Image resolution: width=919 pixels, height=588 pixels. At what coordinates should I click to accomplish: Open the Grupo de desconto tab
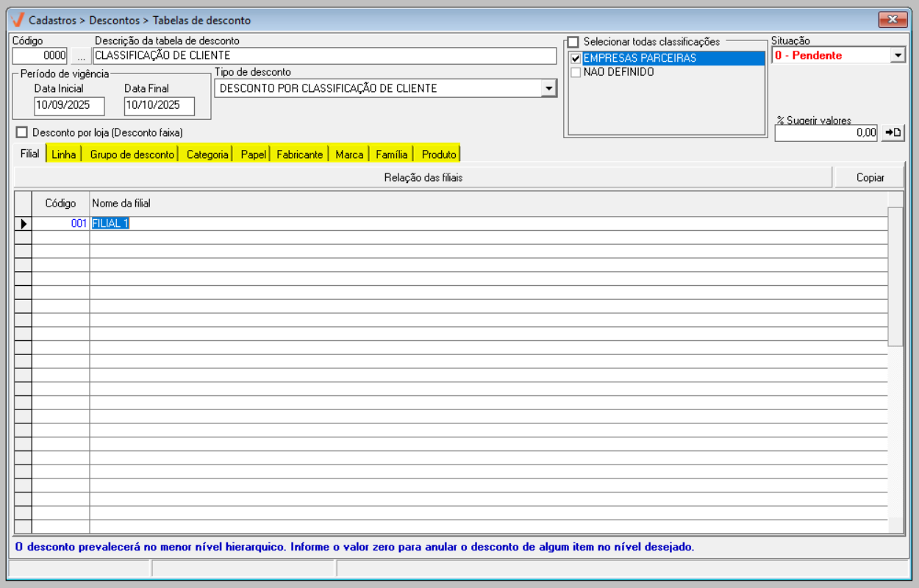[x=132, y=154]
